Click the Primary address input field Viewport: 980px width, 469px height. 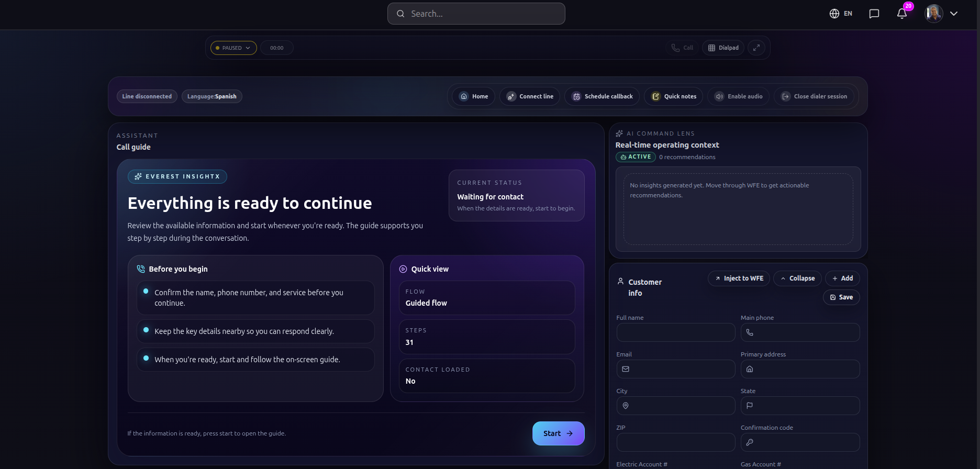(800, 369)
